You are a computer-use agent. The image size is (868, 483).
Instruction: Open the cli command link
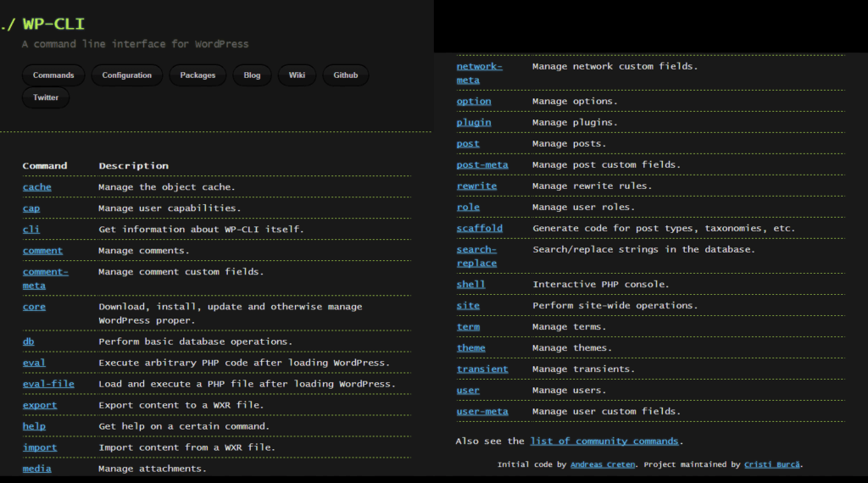coord(31,230)
